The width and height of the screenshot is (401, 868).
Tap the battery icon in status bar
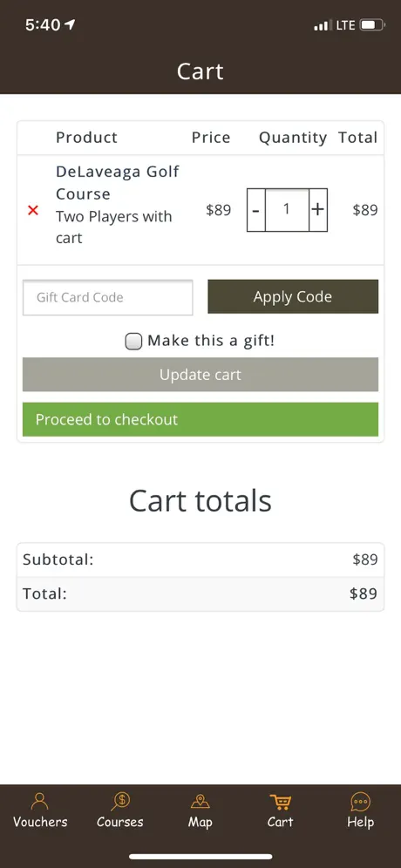pyautogui.click(x=372, y=25)
